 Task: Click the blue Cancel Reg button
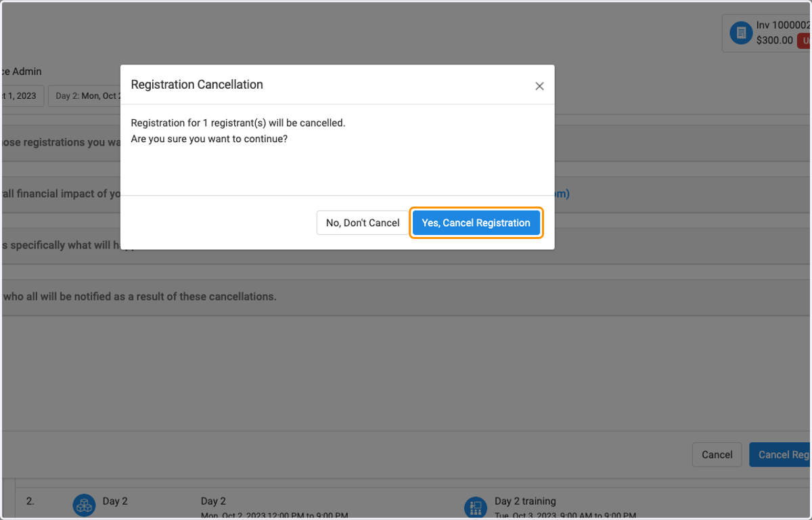click(x=781, y=454)
